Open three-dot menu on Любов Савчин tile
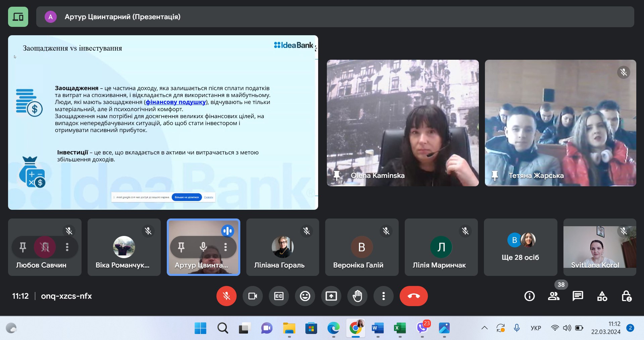The width and height of the screenshot is (644, 340). [x=67, y=247]
